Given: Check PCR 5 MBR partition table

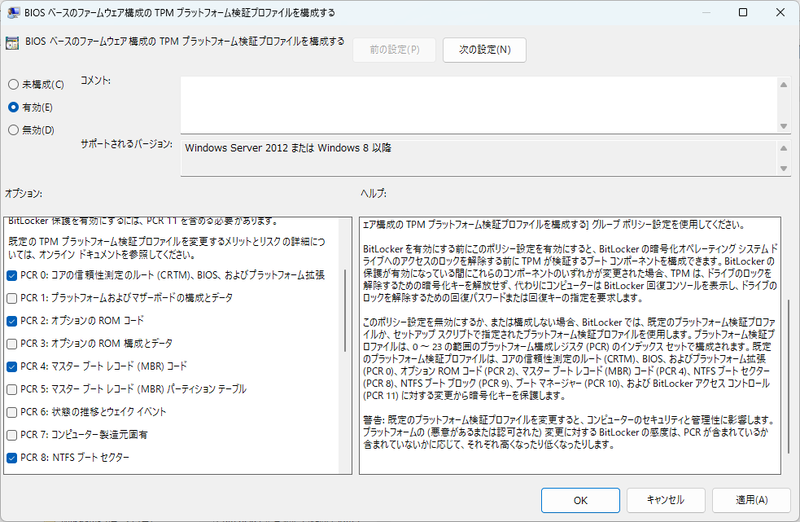Looking at the screenshot, I should pyautogui.click(x=12, y=389).
